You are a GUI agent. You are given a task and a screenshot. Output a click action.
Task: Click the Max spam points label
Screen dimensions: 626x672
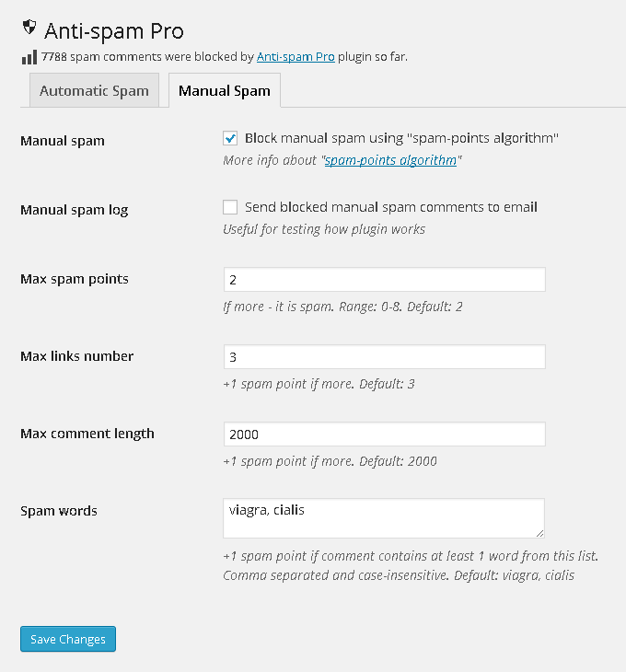tap(75, 279)
